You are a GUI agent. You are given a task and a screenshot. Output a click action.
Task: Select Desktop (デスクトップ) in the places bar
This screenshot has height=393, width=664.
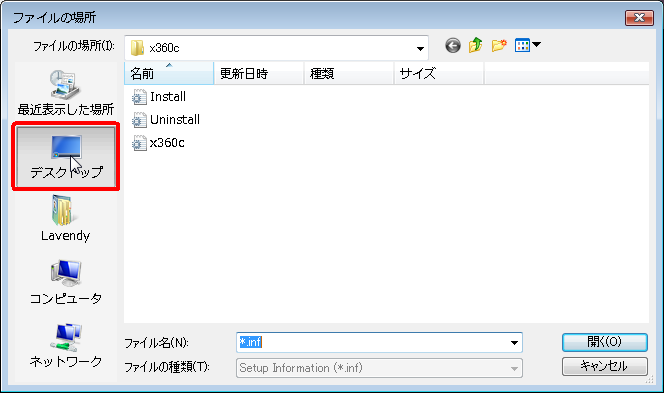tap(66, 156)
